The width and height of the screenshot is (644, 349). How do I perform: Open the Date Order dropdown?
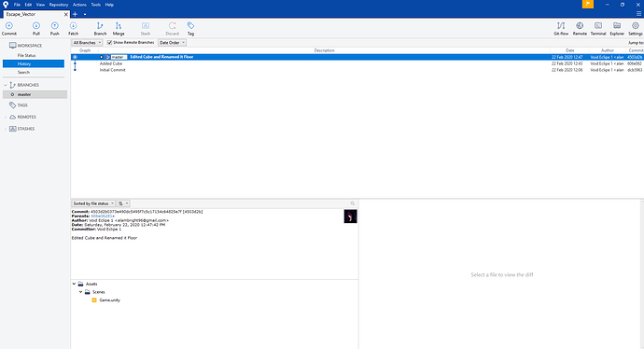click(172, 43)
